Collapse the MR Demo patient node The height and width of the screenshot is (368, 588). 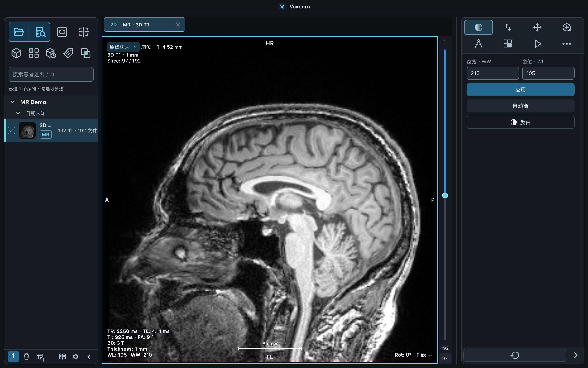point(13,102)
